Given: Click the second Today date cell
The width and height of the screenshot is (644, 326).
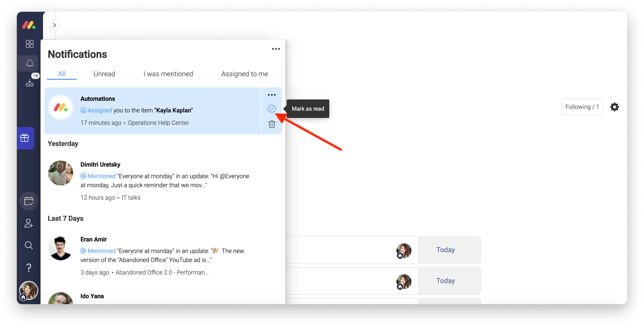Looking at the screenshot, I should point(449,281).
